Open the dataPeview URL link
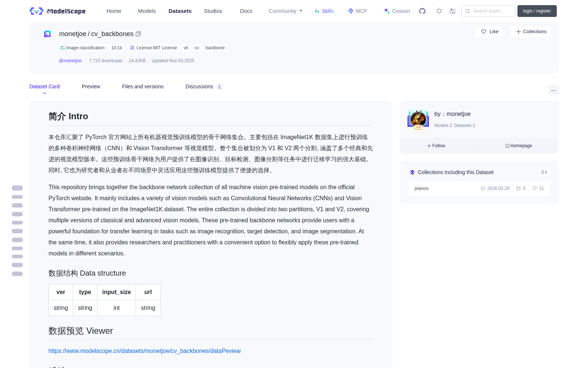The width and height of the screenshot is (588, 368). pos(144,351)
